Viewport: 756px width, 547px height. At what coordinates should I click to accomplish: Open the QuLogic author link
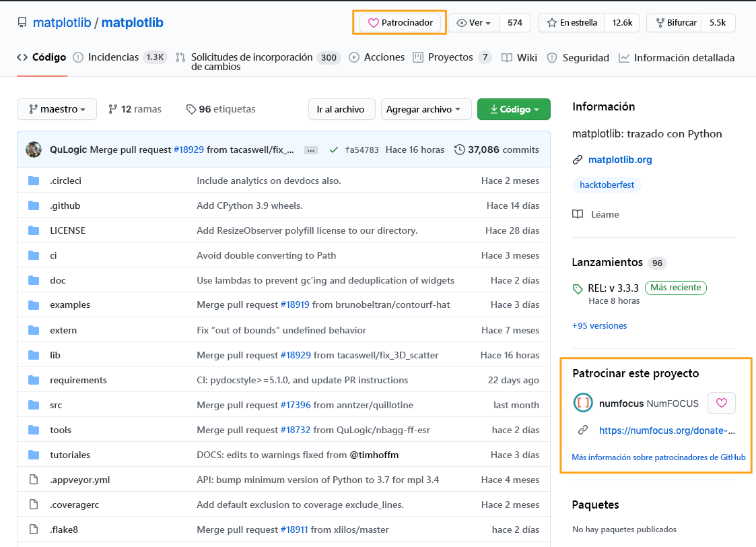point(69,150)
